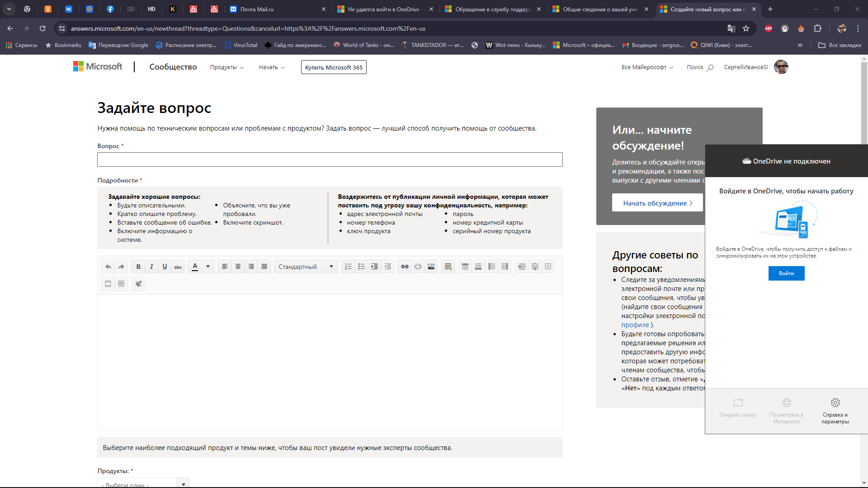Open the VirusTotal bookmark
The height and width of the screenshot is (488, 868).
click(x=241, y=45)
